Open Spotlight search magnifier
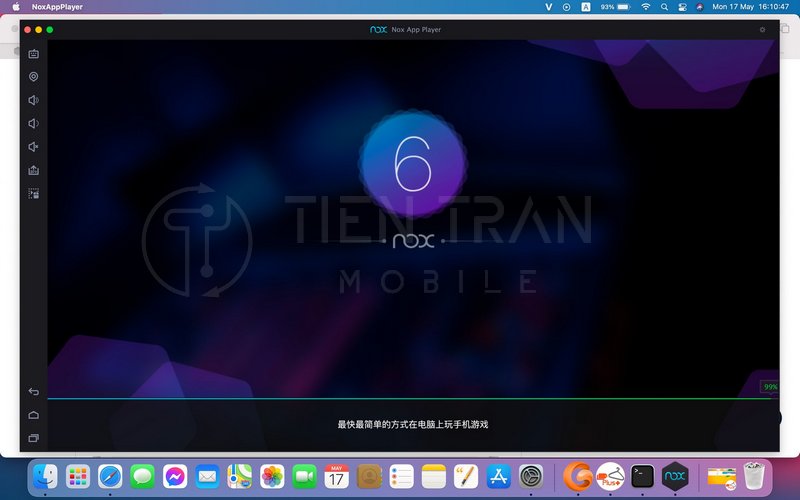 pos(664,7)
